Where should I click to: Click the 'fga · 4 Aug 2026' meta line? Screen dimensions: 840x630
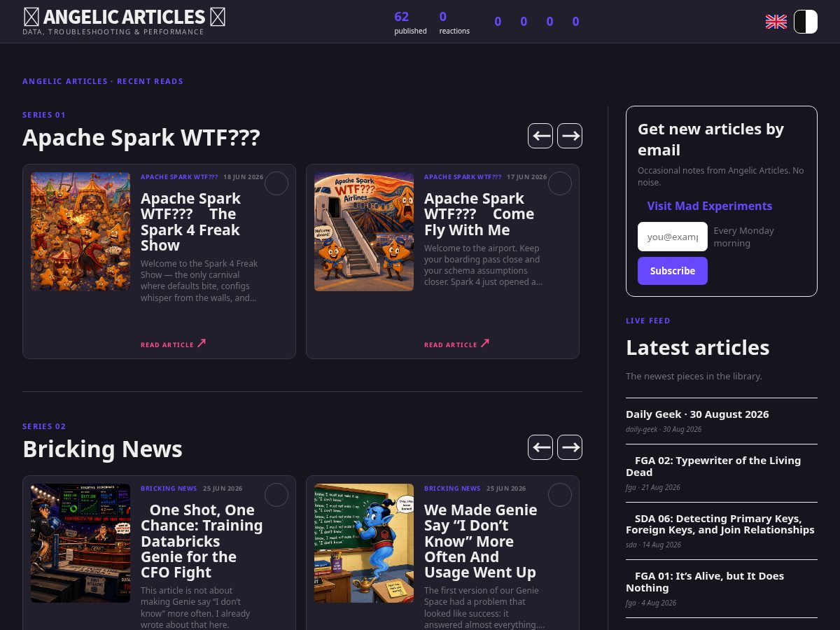pos(651,603)
